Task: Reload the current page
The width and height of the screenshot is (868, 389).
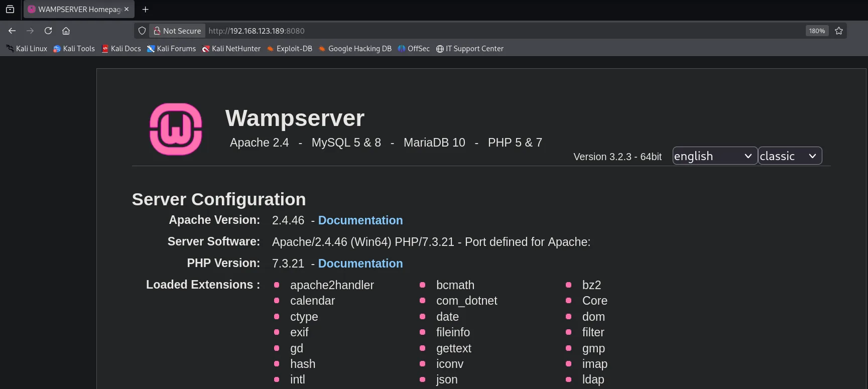Action: coord(48,31)
